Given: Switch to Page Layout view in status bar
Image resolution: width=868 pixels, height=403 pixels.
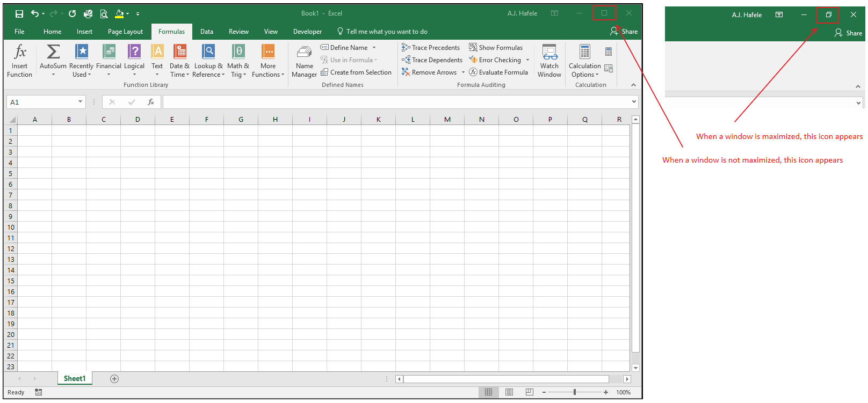Looking at the screenshot, I should pos(509,392).
